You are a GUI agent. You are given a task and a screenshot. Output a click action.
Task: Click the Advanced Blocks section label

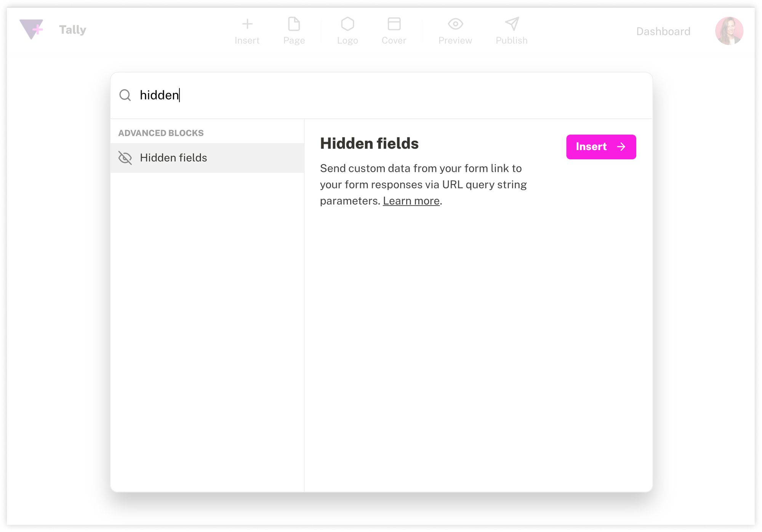[161, 133]
